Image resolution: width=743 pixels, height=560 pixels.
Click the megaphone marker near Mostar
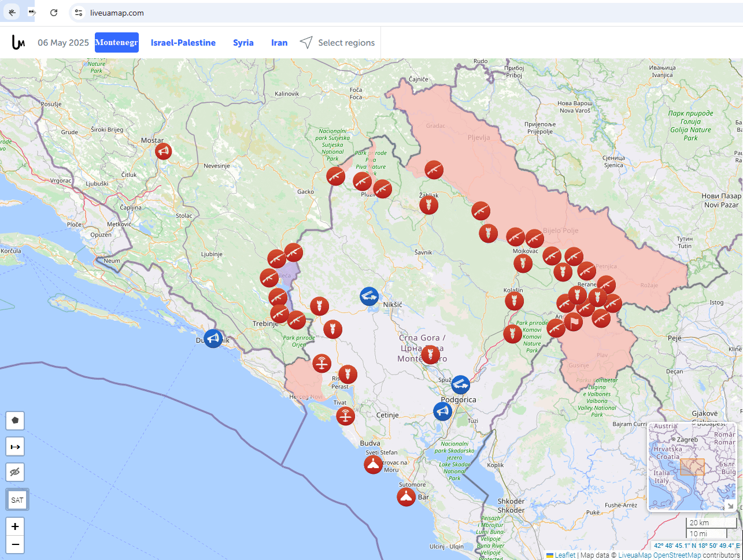(x=163, y=151)
